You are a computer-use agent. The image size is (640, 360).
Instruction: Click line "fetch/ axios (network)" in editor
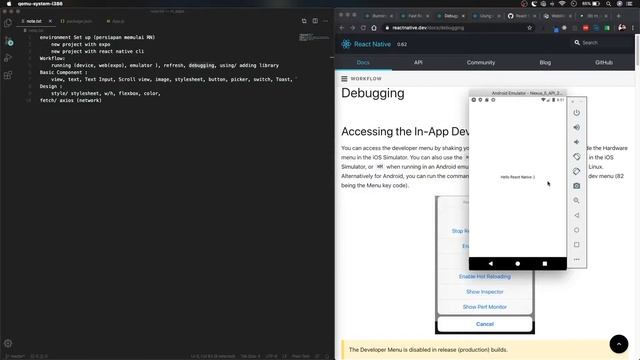(x=70, y=100)
